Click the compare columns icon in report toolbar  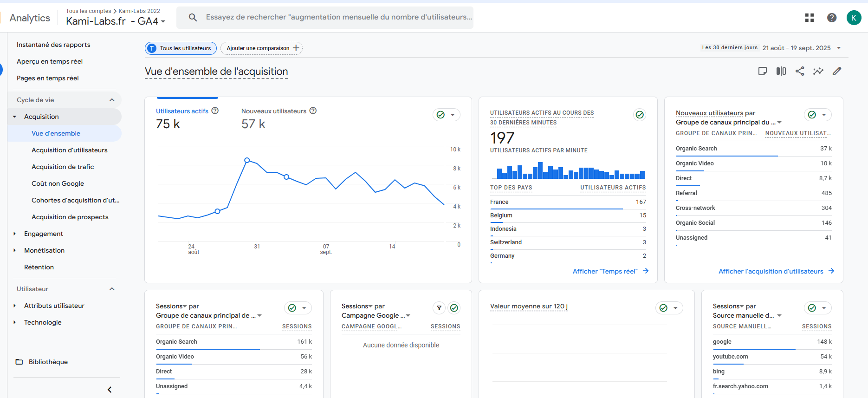(x=781, y=71)
